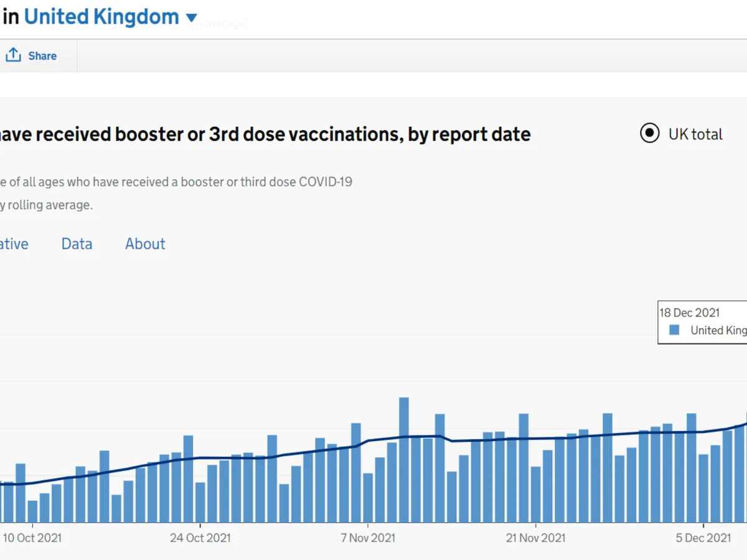
Task: Click the 21 Nov 2021 axis label
Action: [x=536, y=538]
